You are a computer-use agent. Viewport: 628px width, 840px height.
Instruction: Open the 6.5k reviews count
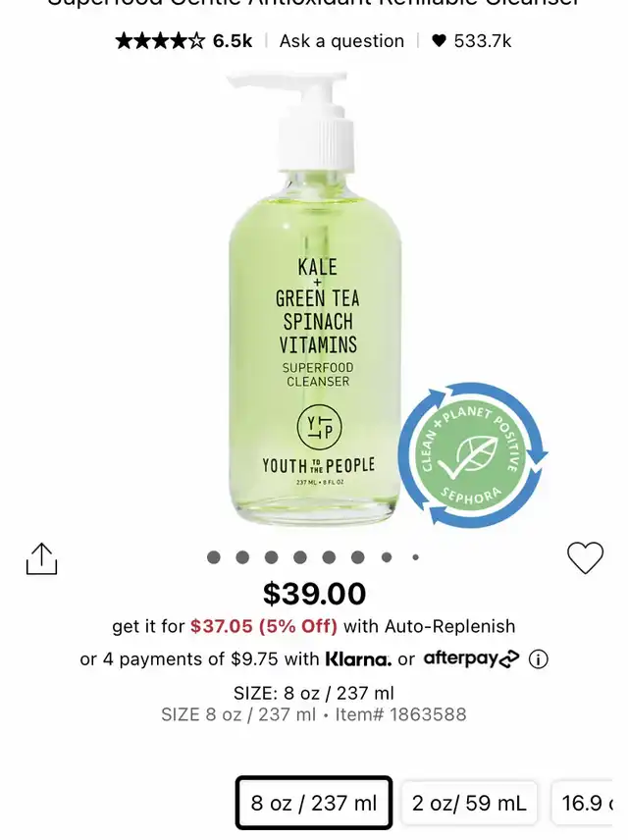[x=233, y=40]
